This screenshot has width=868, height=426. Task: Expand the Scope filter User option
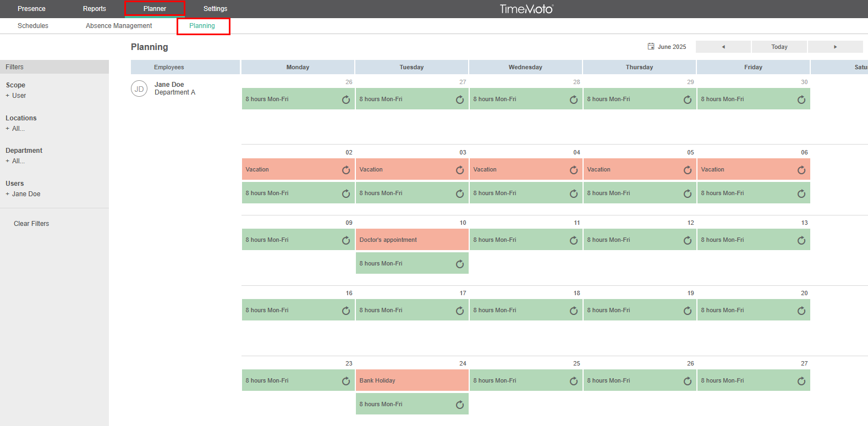[x=16, y=96]
